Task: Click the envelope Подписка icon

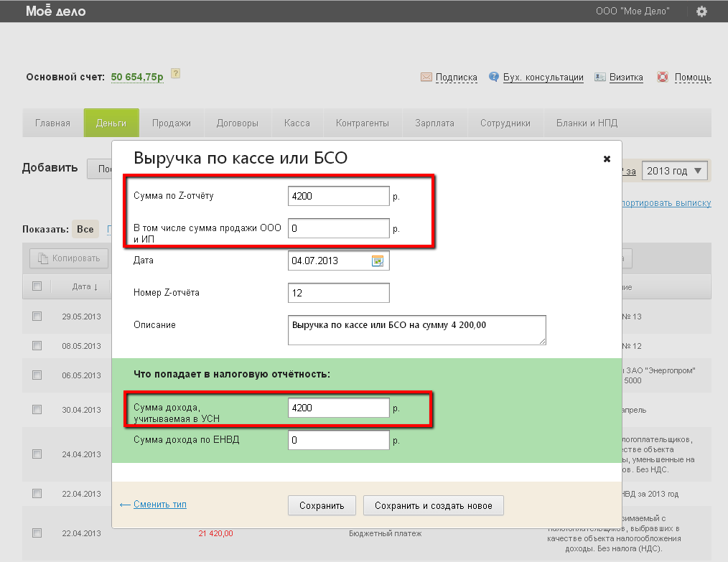Action: pyautogui.click(x=426, y=78)
